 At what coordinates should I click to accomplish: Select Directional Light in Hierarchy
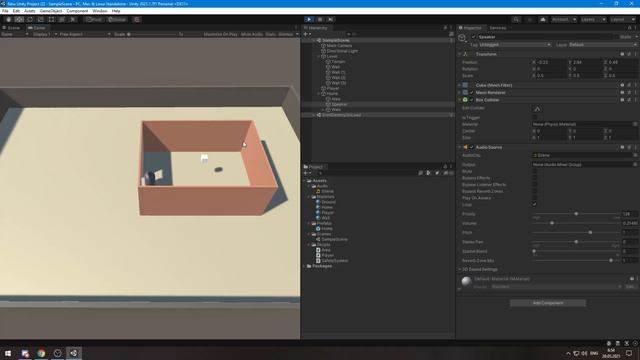coord(342,51)
